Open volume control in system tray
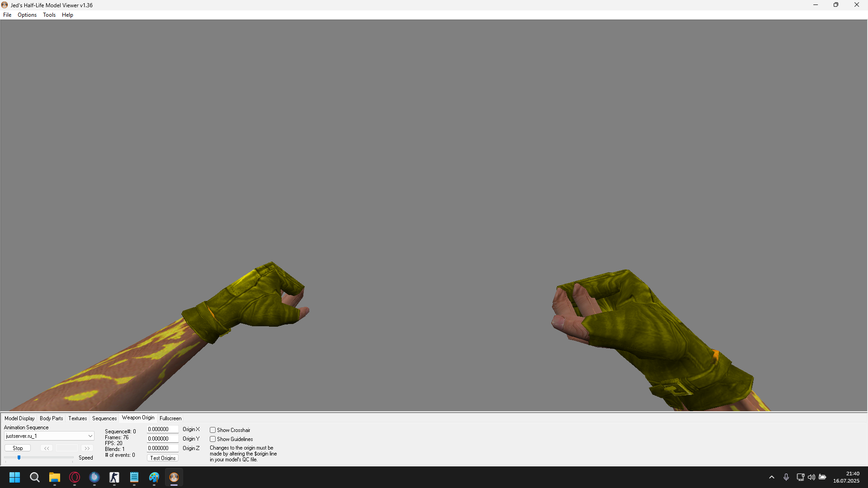This screenshot has width=868, height=488. pyautogui.click(x=811, y=477)
